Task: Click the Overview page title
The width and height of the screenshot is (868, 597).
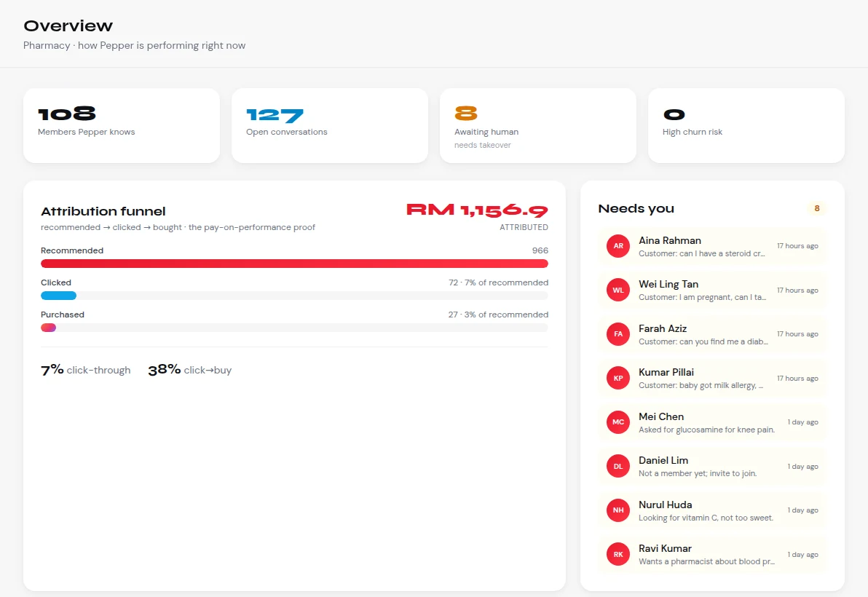Action: click(x=68, y=26)
